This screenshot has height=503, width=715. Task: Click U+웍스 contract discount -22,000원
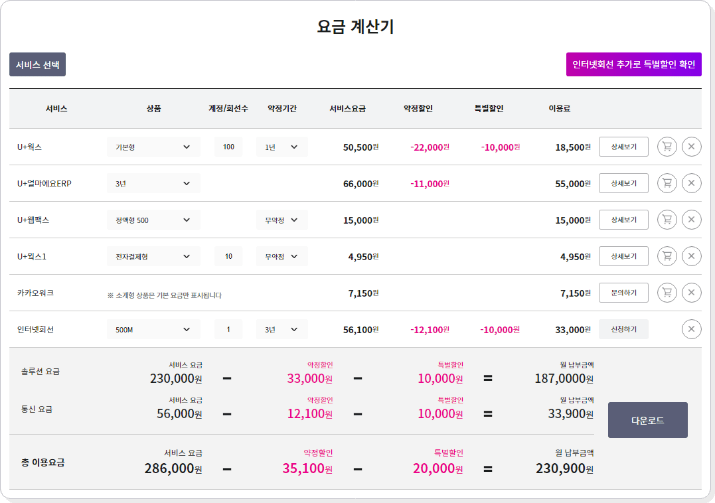pos(430,147)
